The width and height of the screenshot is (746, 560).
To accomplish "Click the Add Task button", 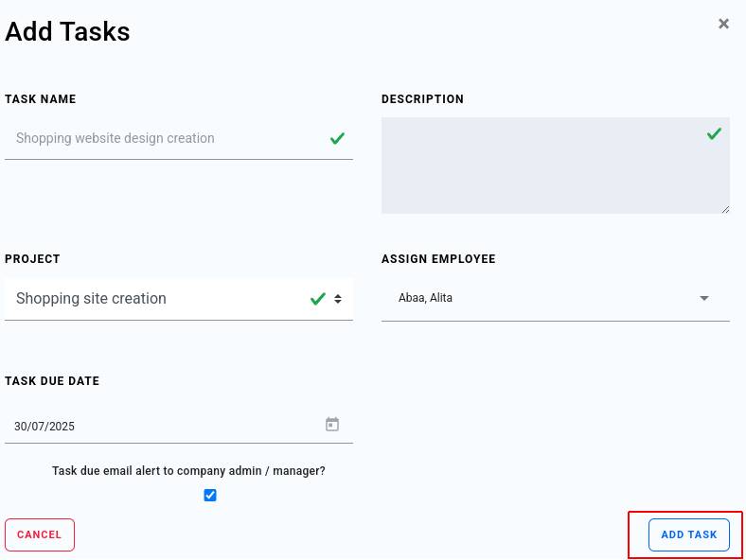I will point(689,534).
